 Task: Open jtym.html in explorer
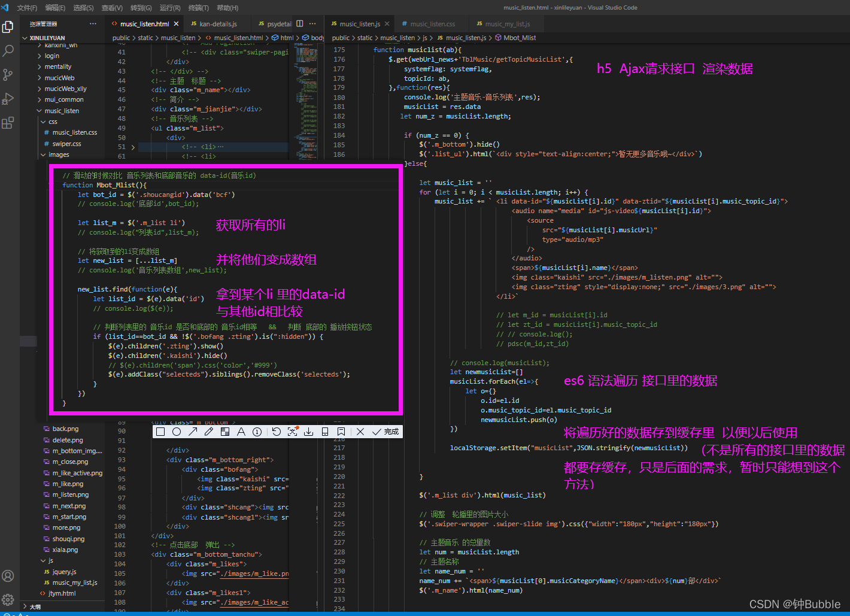click(62, 593)
